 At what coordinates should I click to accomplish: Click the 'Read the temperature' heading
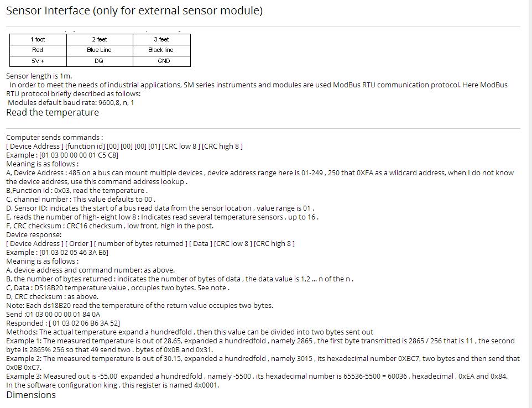[53, 113]
